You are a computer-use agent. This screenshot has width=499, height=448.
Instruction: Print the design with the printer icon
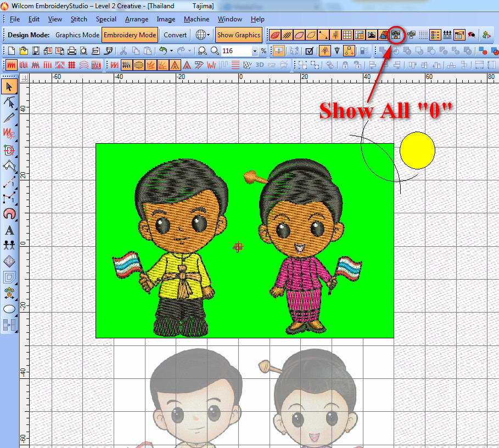[x=72, y=51]
